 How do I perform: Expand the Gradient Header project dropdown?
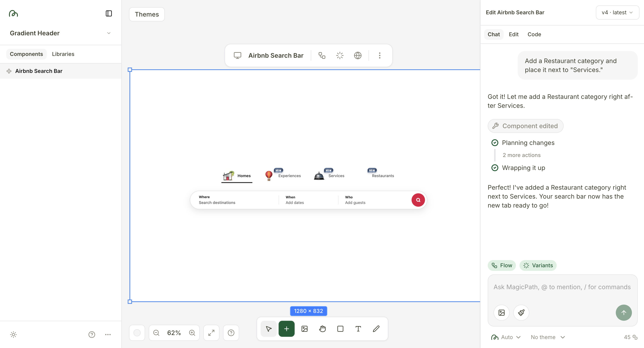pos(109,33)
